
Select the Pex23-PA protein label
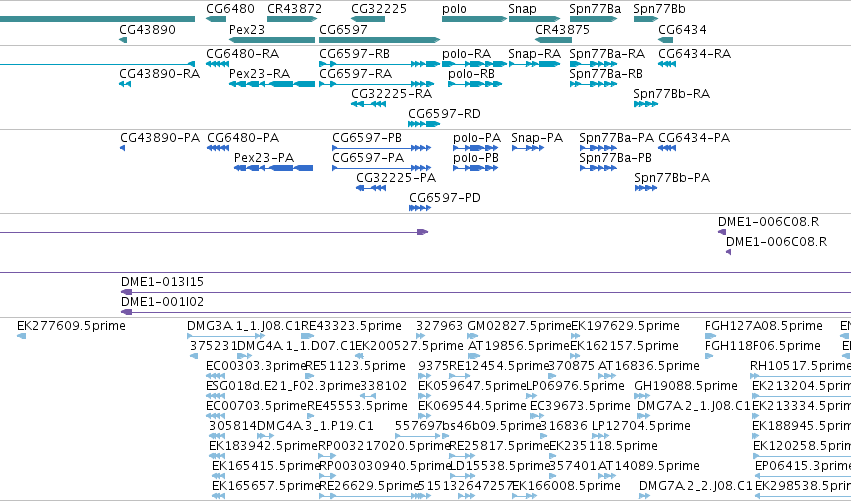264,158
